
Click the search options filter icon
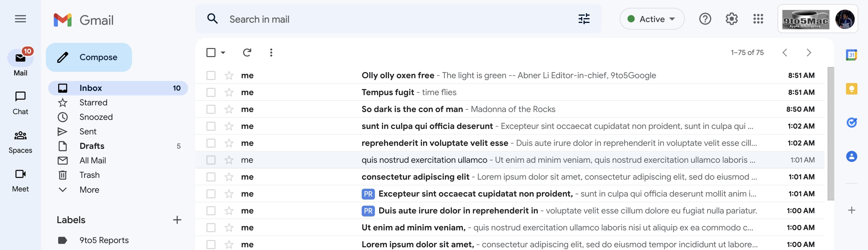(x=583, y=19)
